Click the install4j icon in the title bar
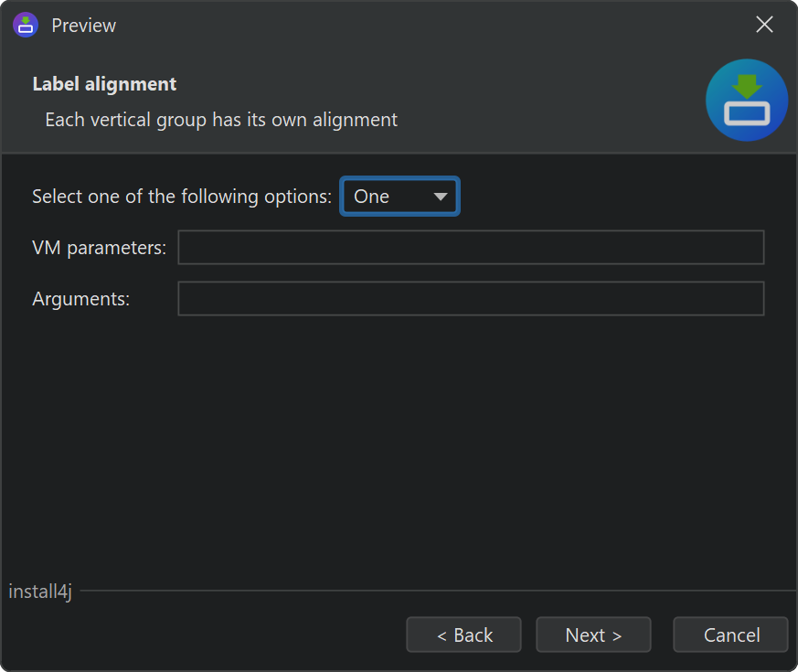This screenshot has height=672, width=798. tap(26, 26)
